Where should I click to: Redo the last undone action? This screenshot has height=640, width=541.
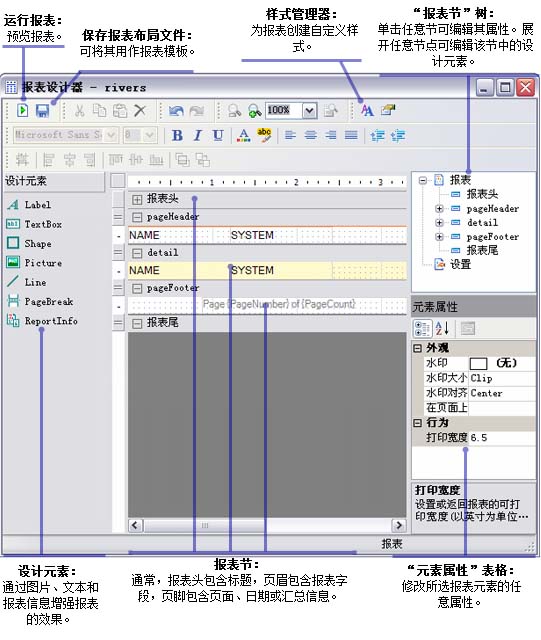click(x=197, y=111)
